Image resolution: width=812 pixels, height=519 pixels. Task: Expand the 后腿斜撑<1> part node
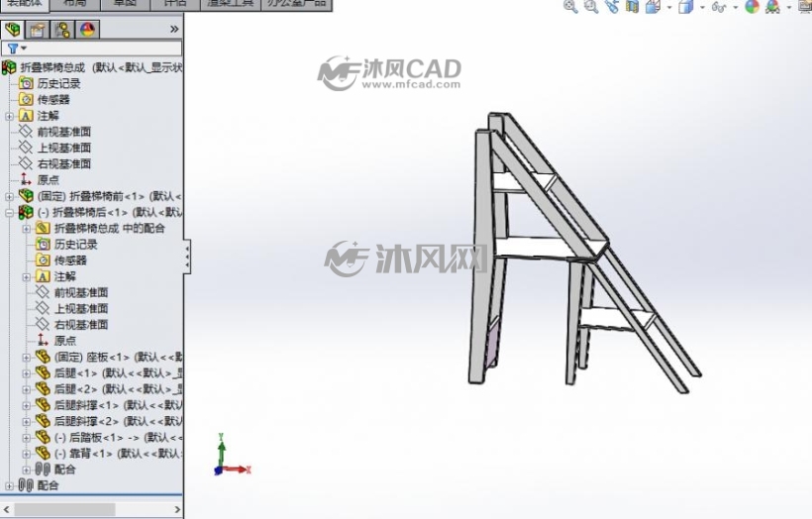point(27,405)
